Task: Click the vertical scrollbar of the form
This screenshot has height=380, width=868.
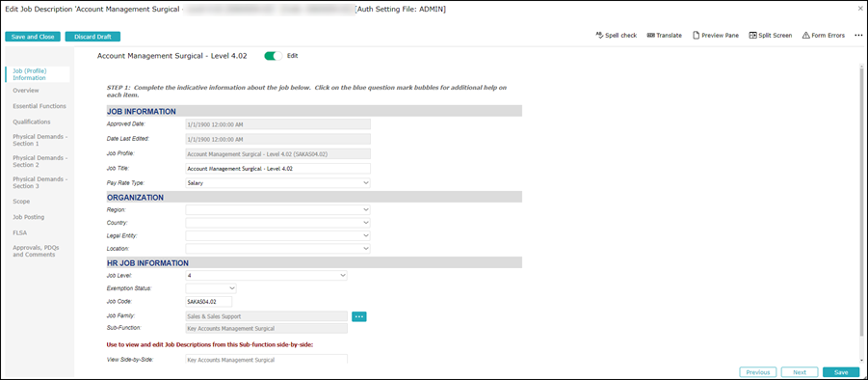Action: point(860,202)
